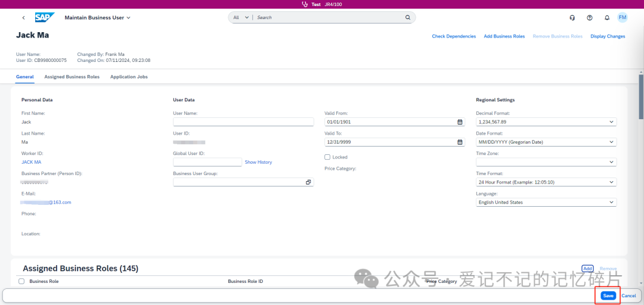Open Business User Group value help
Screen dimensions: 644x305
coord(308,182)
